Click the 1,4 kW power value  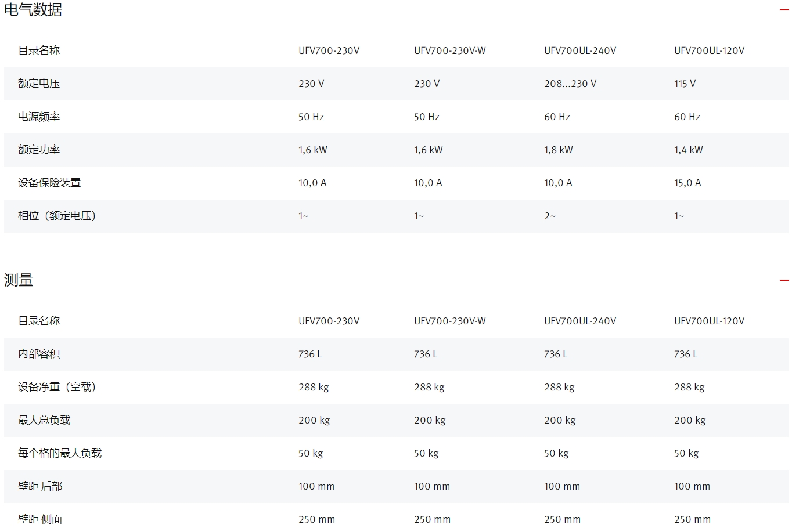[689, 150]
